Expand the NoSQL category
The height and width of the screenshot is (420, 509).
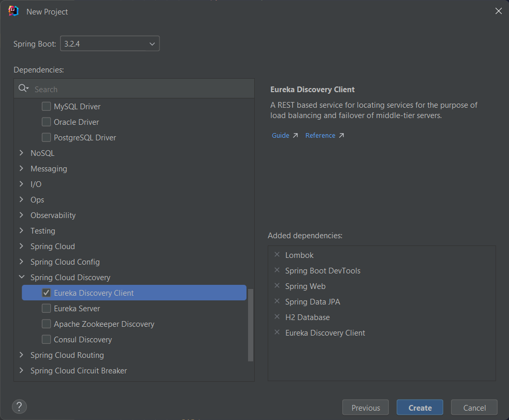click(21, 153)
